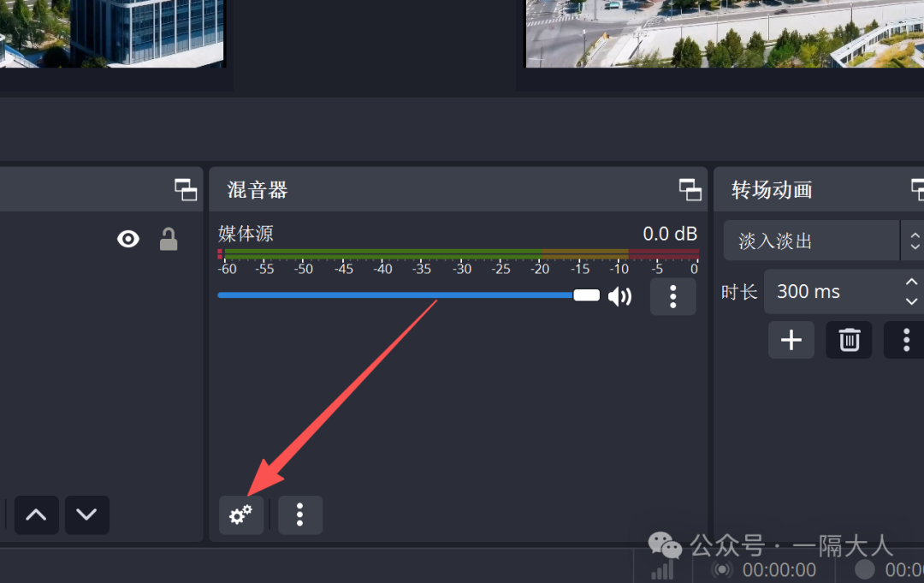
Task: Delete transition using trash icon
Action: (x=849, y=340)
